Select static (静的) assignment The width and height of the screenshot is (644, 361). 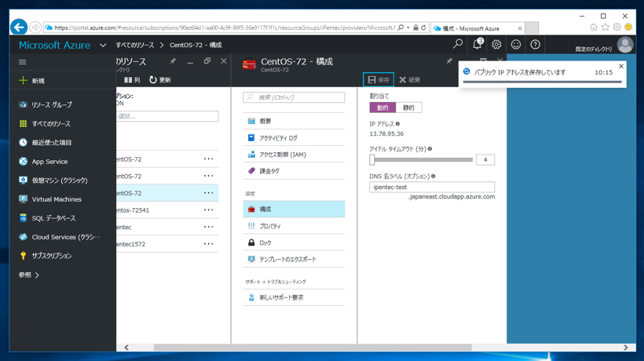[x=408, y=108]
